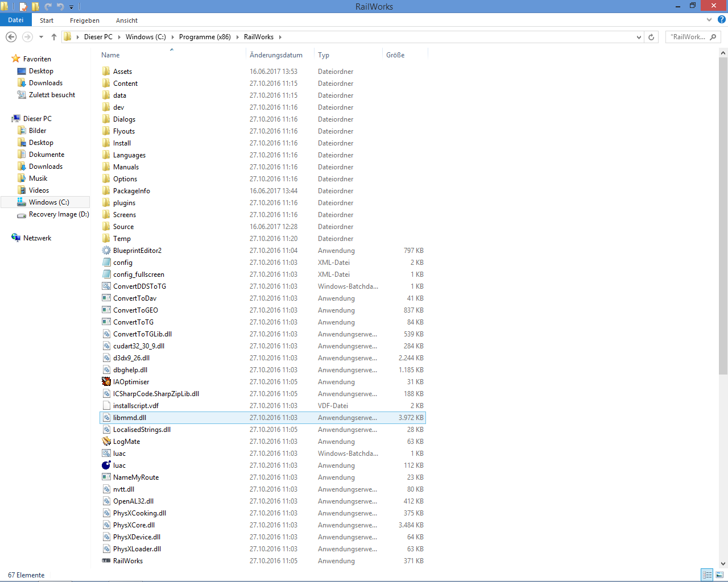Open the recent locations dropdown beside the Forward arrow
728x582 pixels.
41,38
